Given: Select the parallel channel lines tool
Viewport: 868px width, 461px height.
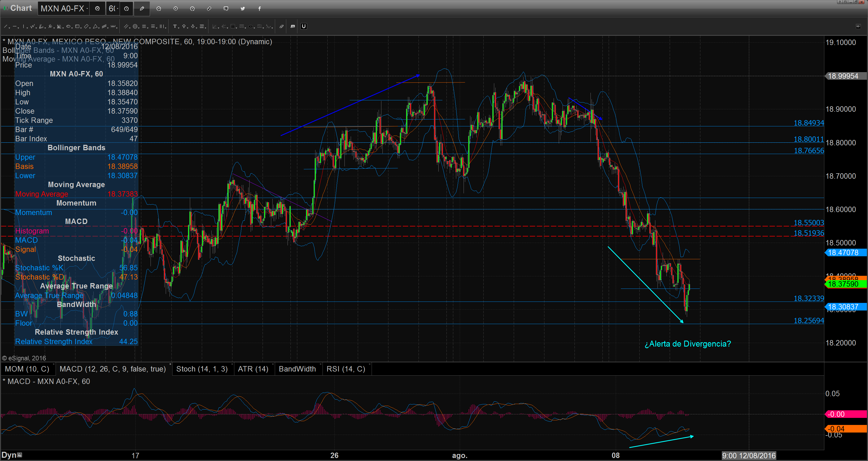Looking at the screenshot, I should (x=126, y=26).
